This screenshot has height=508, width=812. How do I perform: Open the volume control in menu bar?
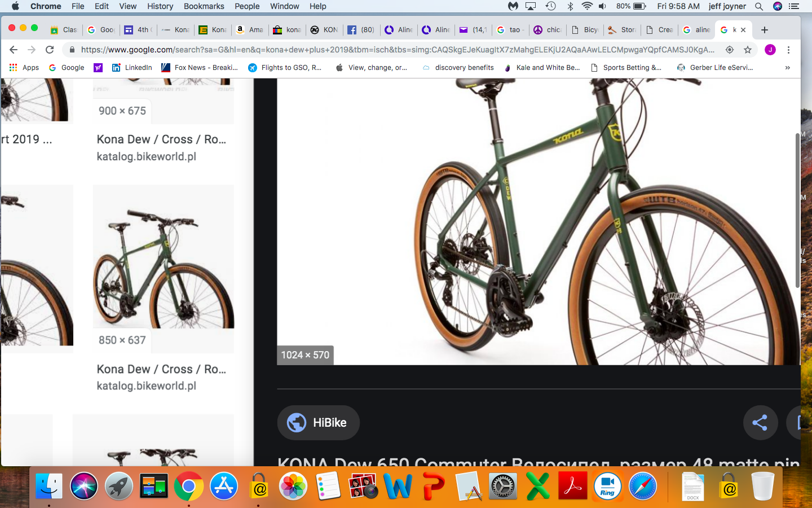tap(602, 6)
